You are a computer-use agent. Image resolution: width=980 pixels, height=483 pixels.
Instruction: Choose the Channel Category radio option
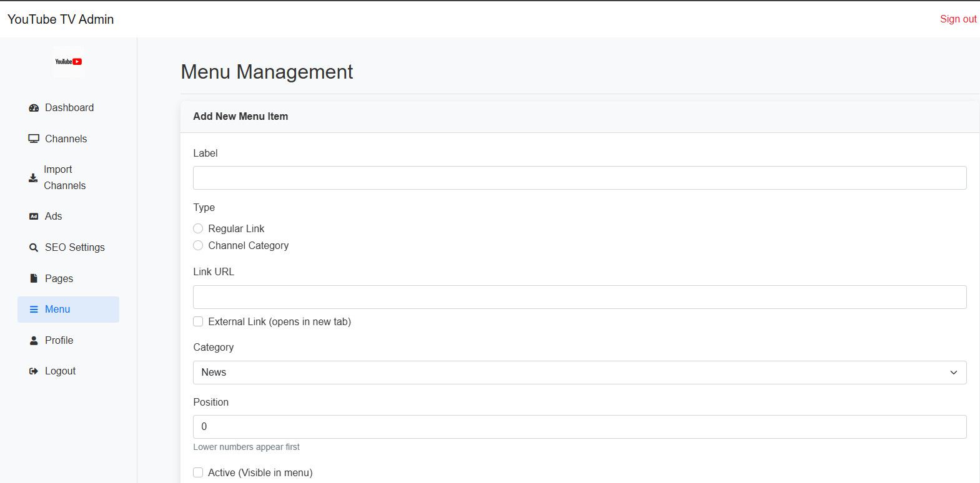click(198, 246)
